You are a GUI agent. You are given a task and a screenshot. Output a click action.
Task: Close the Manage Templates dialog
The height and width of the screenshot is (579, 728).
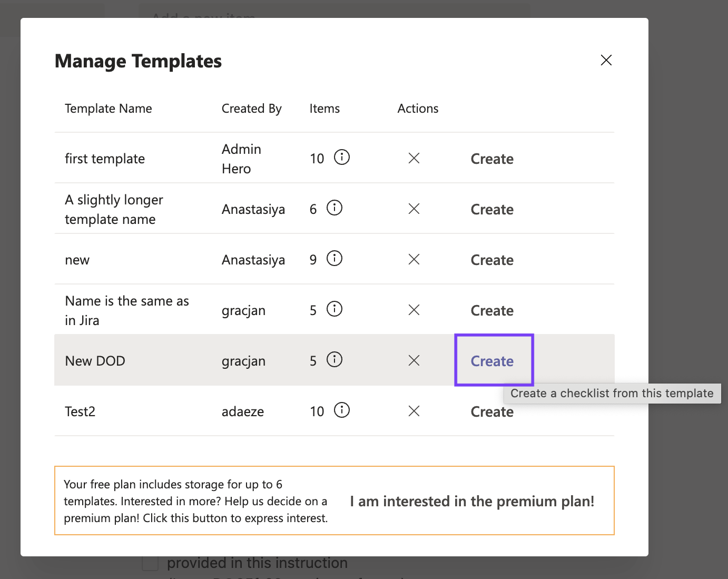point(606,60)
